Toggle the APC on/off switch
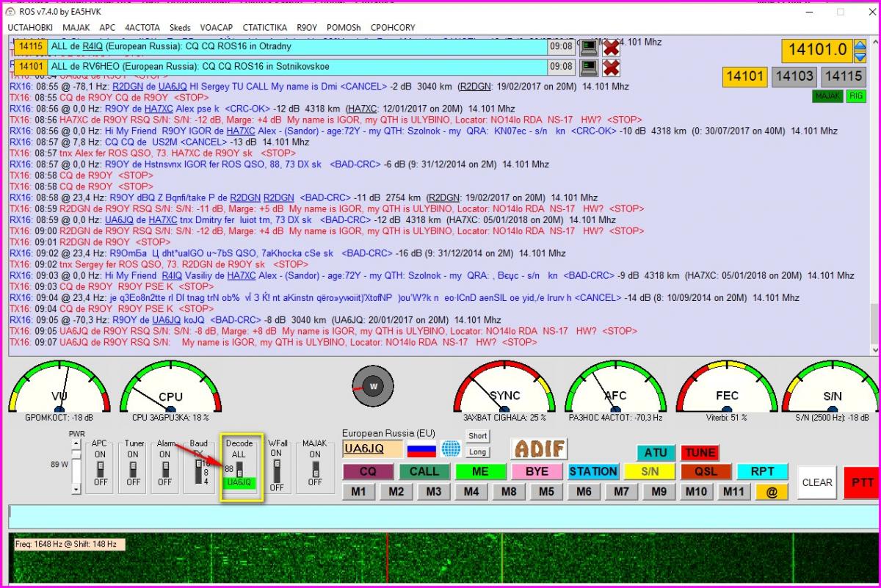 100,468
